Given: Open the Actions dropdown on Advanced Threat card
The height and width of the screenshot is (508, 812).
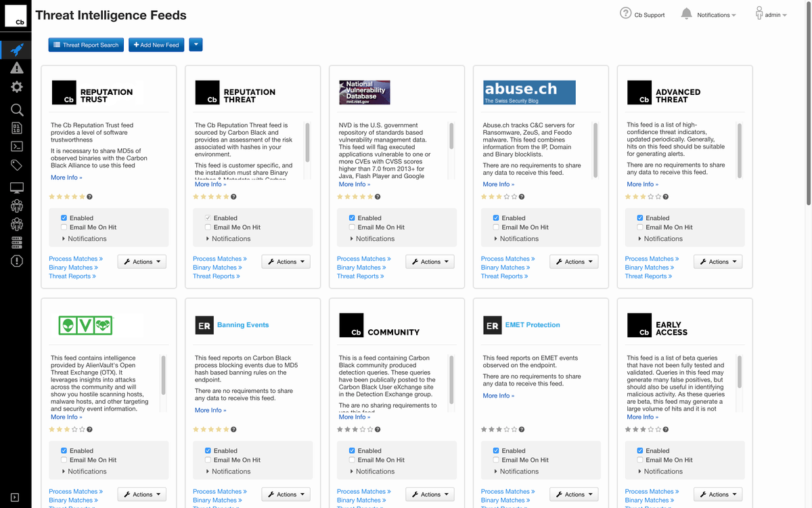Looking at the screenshot, I should [719, 261].
